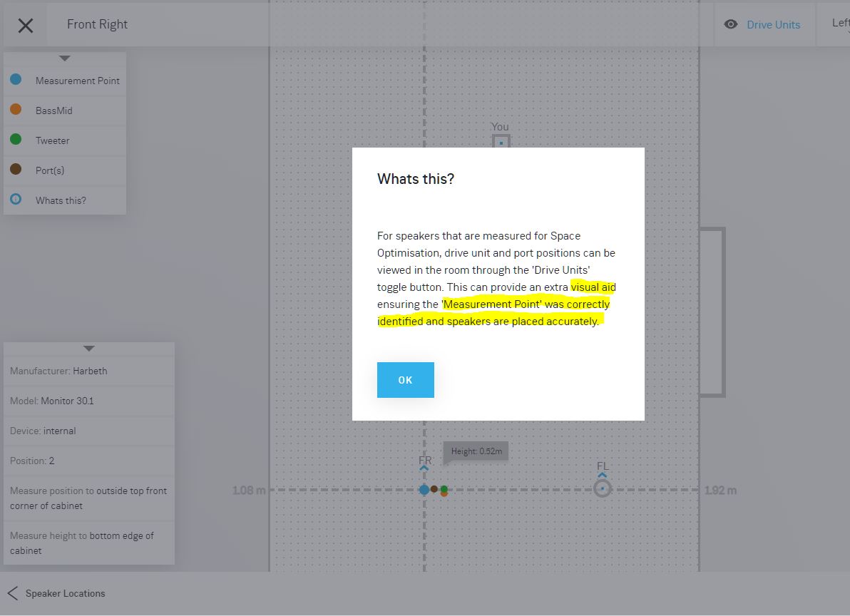Click the 1.08 m distance label
This screenshot has height=616, width=850.
coord(249,491)
